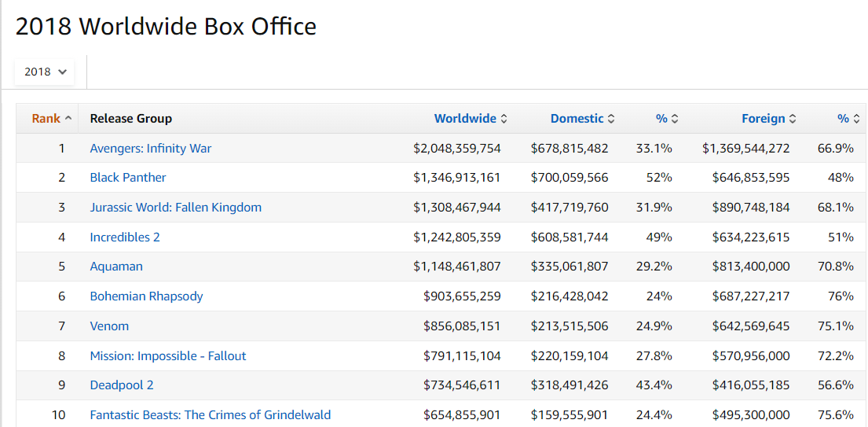868x427 pixels.
Task: Select worldwide gross $1,308,467,944
Action: 456,208
